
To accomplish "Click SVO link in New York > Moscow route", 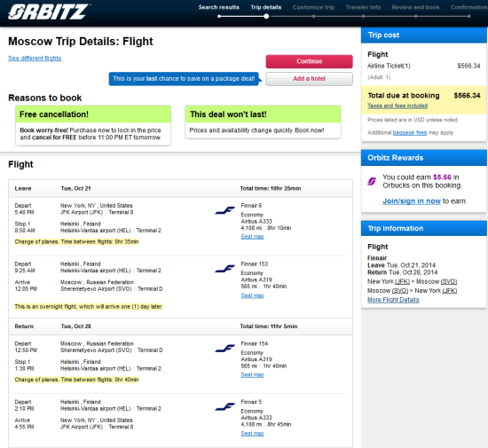I will (448, 281).
